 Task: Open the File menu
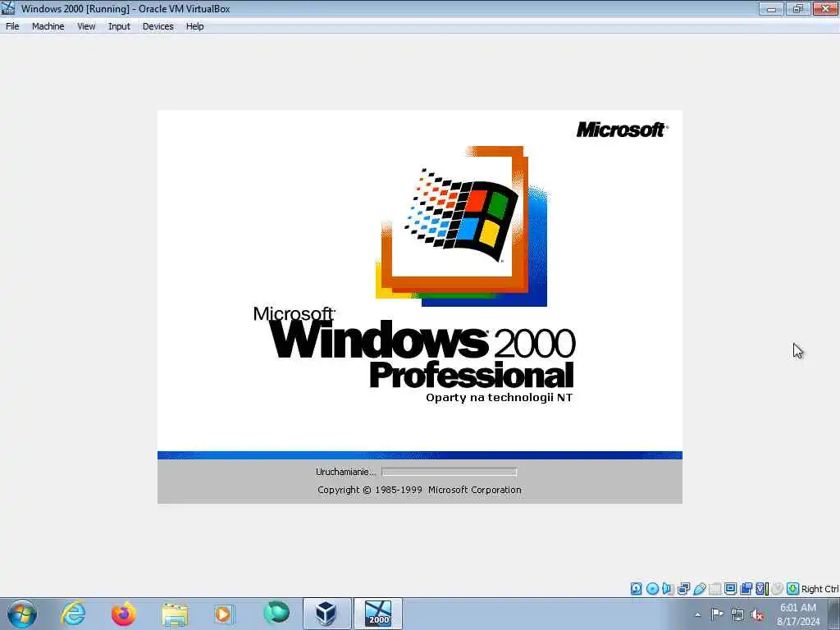click(x=12, y=26)
